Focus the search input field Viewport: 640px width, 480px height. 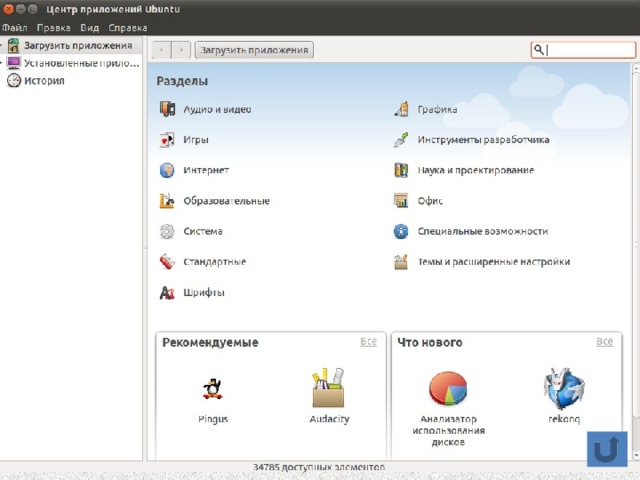[x=583, y=50]
